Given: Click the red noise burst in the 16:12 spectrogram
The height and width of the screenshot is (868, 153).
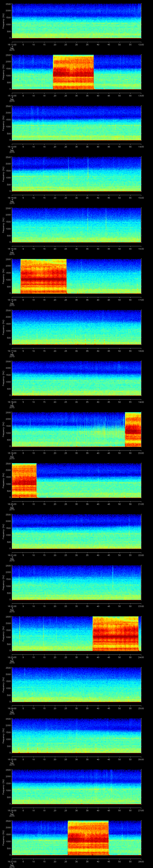Looking at the screenshot, I should [x=73, y=72].
